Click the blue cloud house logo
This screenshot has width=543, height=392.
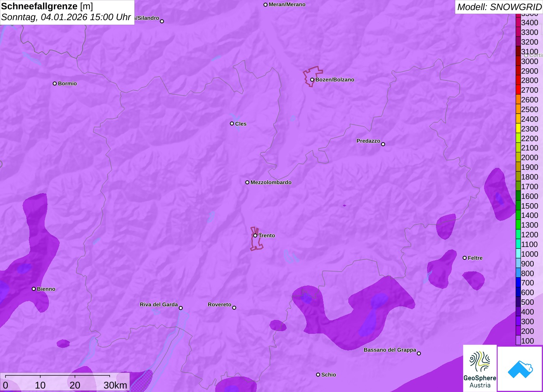click(520, 369)
